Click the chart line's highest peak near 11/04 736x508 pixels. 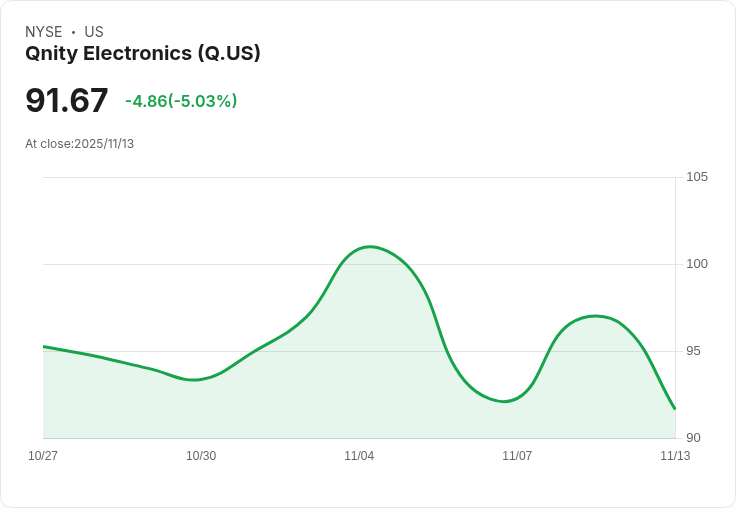370,246
